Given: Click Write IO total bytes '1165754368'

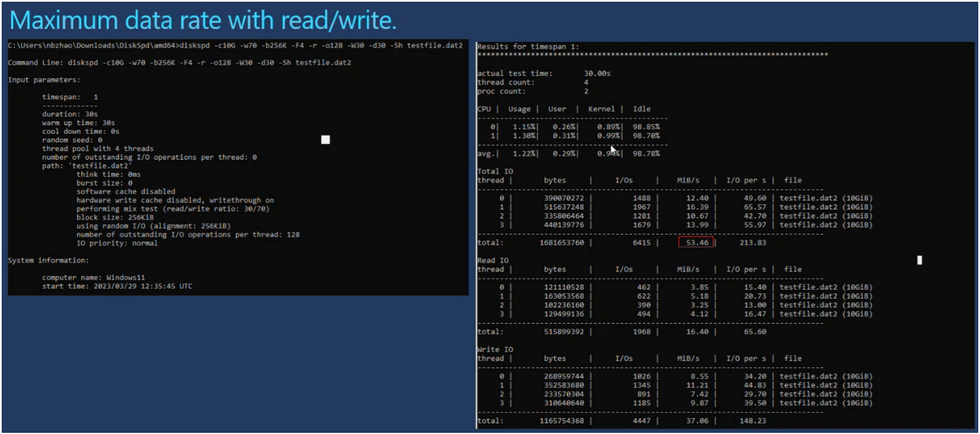Looking at the screenshot, I should coord(562,421).
